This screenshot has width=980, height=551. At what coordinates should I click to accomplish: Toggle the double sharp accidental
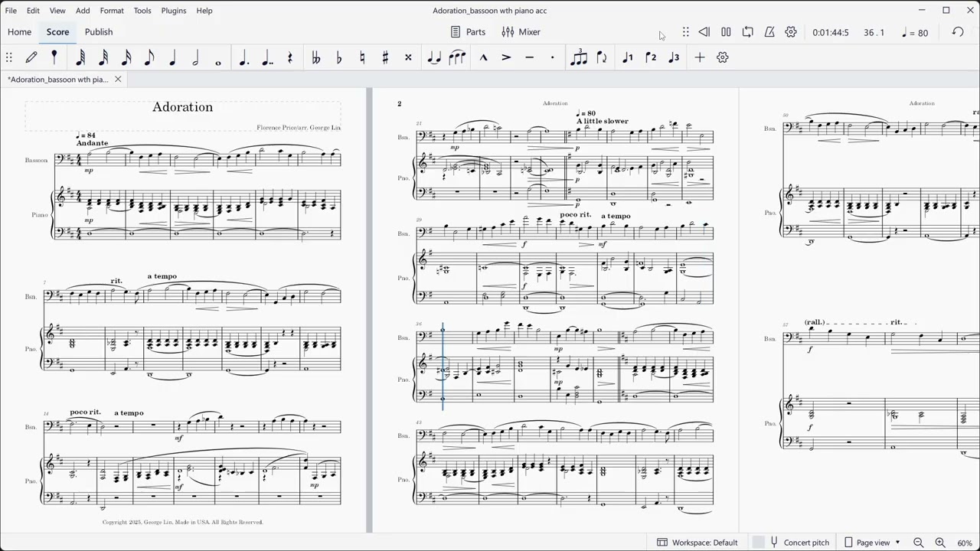click(x=408, y=57)
